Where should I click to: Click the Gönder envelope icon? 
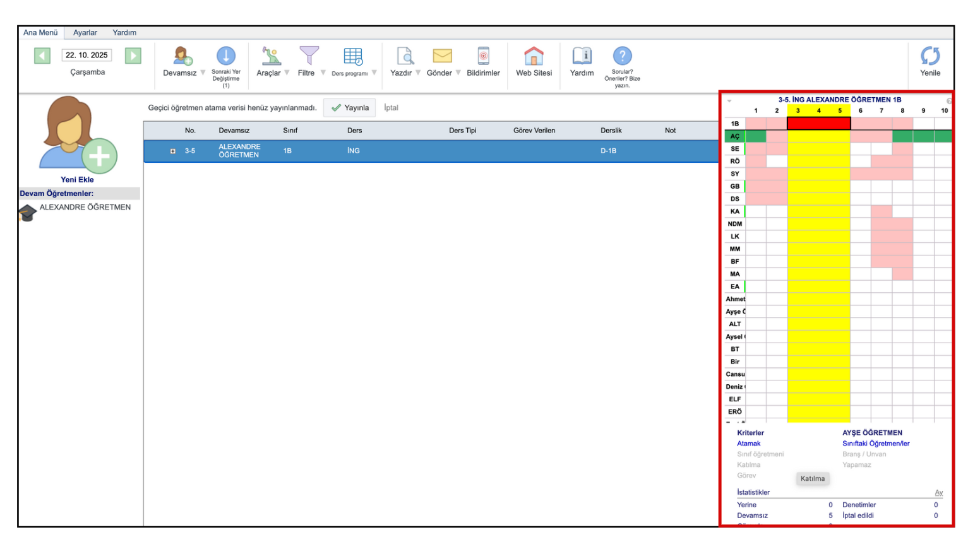coord(442,56)
